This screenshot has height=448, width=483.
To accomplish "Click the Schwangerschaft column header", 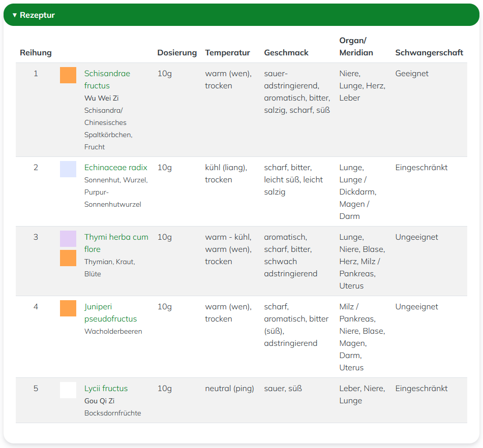I will pyautogui.click(x=429, y=53).
